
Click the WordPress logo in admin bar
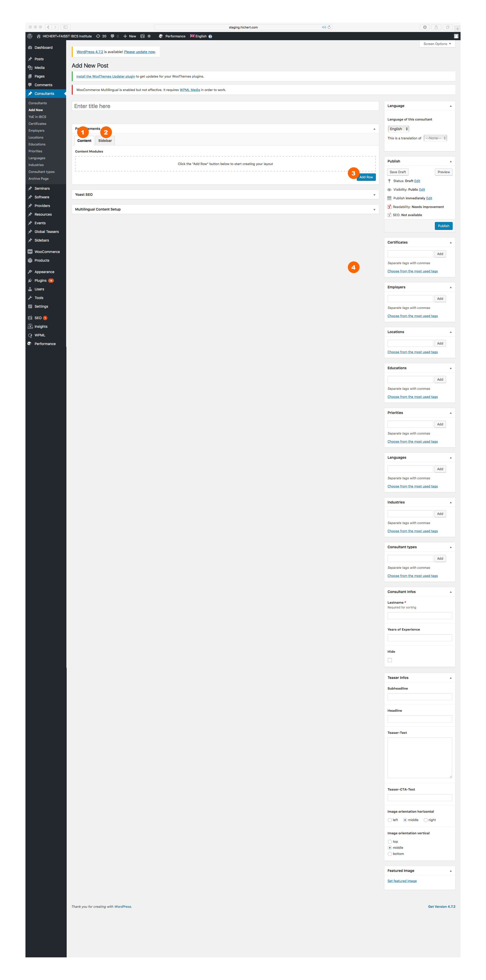30,36
